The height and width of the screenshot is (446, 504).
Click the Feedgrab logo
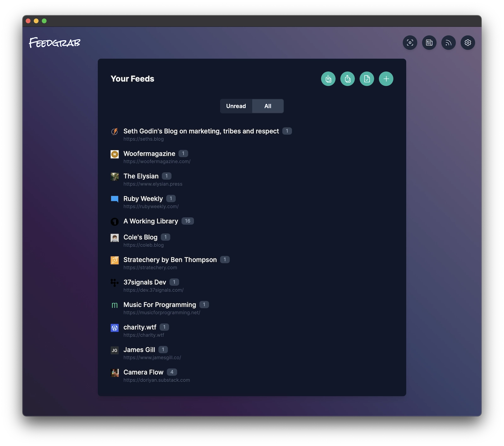coord(54,43)
